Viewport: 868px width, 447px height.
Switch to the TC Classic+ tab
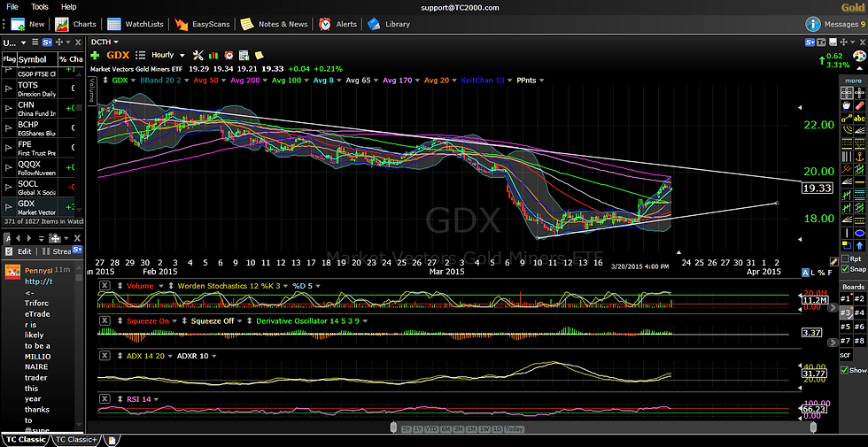pyautogui.click(x=76, y=440)
